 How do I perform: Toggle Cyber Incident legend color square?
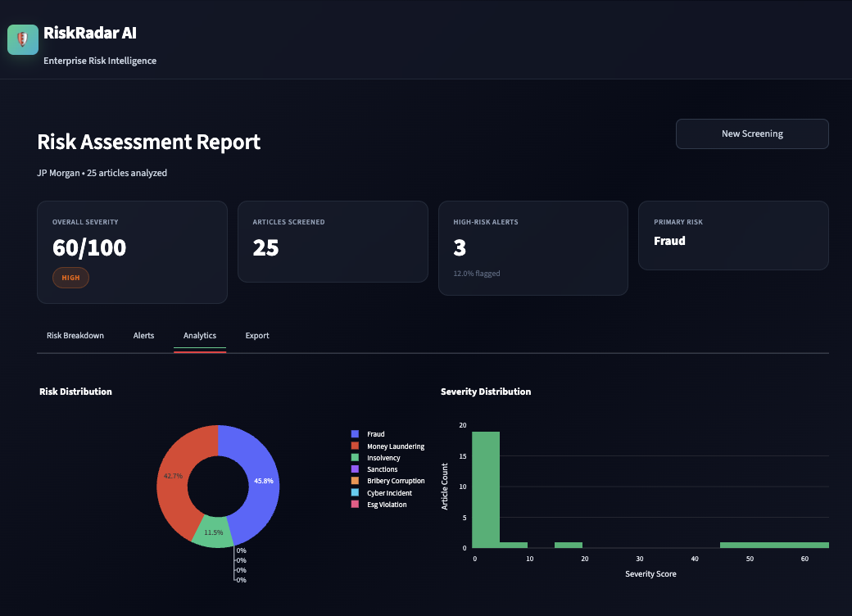(x=355, y=492)
